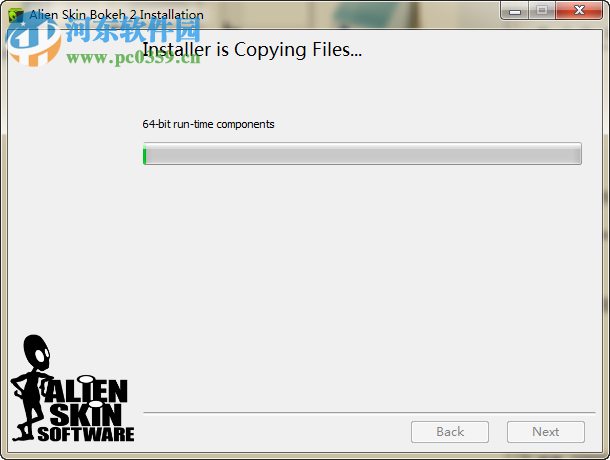Open the www.pc0359.cn watermark link
610x460 pixels.
click(x=133, y=58)
